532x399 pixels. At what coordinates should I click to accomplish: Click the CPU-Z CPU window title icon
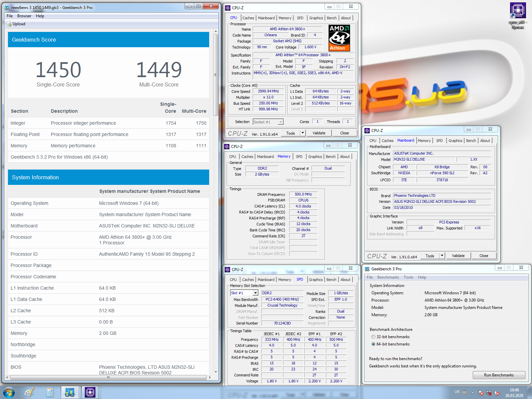227,8
